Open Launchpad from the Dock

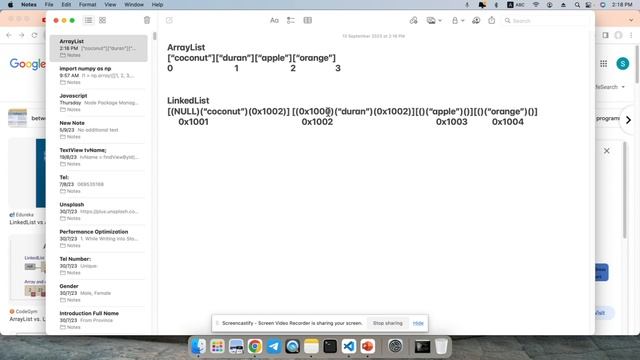point(217,346)
